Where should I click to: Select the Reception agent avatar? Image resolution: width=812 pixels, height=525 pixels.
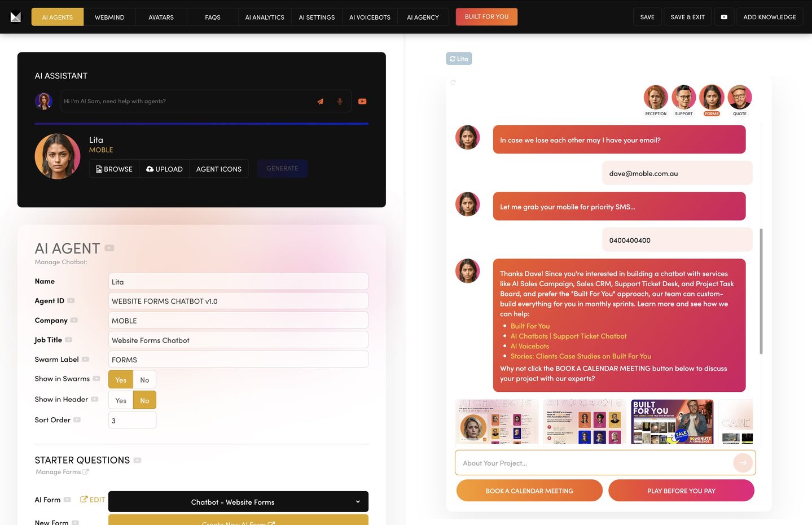point(655,98)
